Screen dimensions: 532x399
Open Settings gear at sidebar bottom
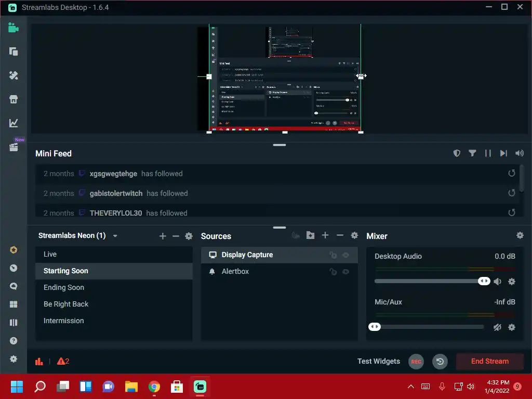[x=13, y=358]
